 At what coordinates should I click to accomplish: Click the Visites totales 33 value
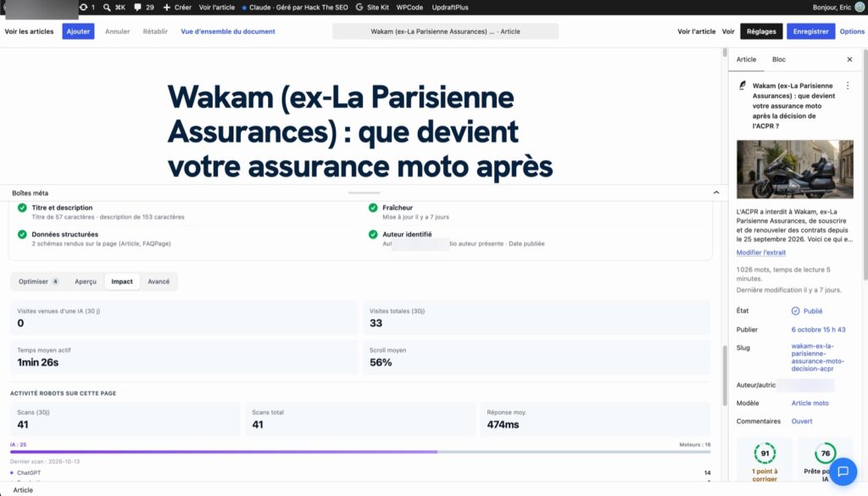pos(376,323)
